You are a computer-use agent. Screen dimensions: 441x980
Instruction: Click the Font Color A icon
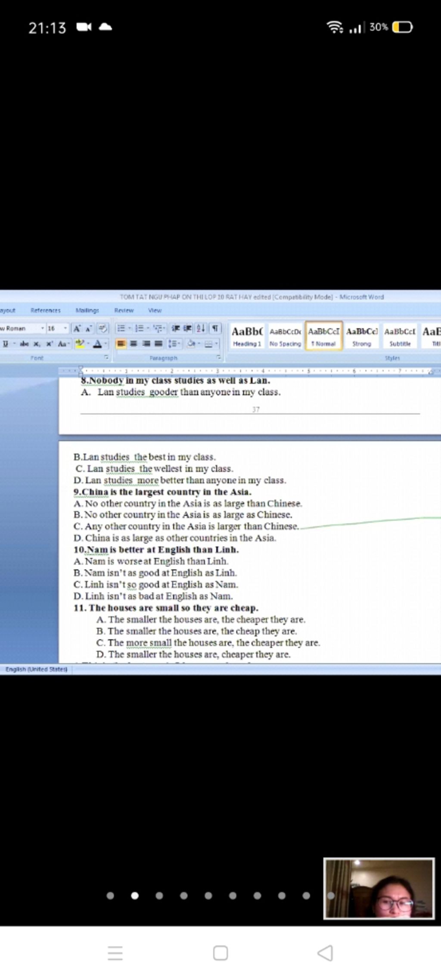pyautogui.click(x=97, y=344)
